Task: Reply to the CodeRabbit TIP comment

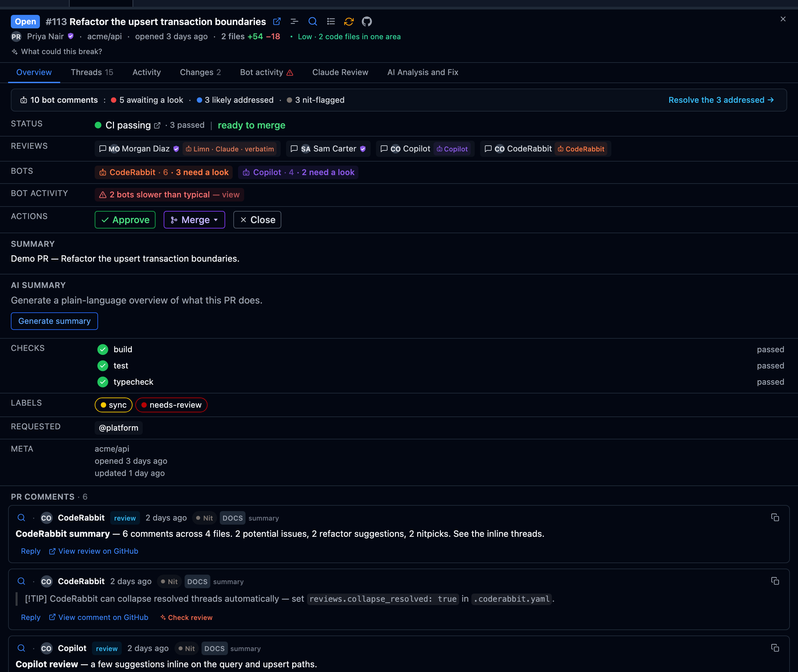Action: [x=30, y=618]
